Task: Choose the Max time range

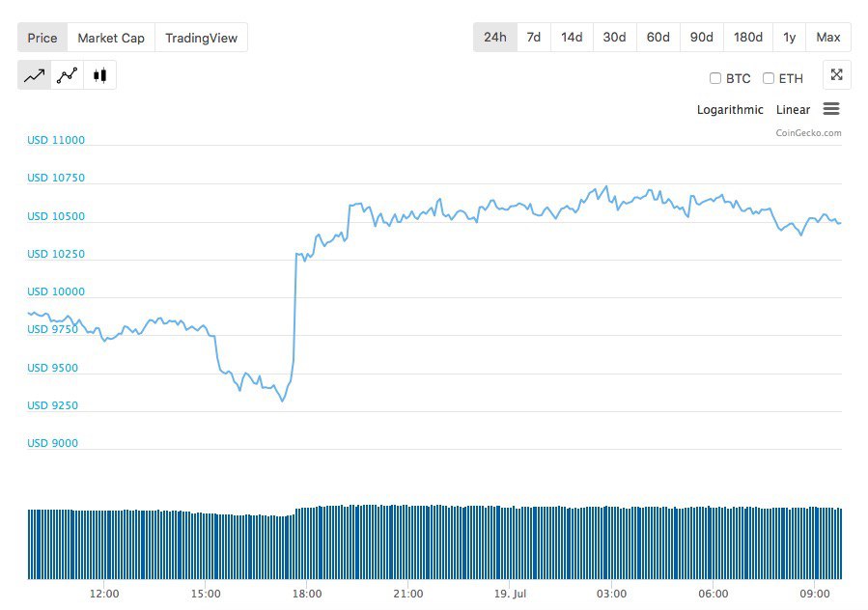Action: point(828,37)
